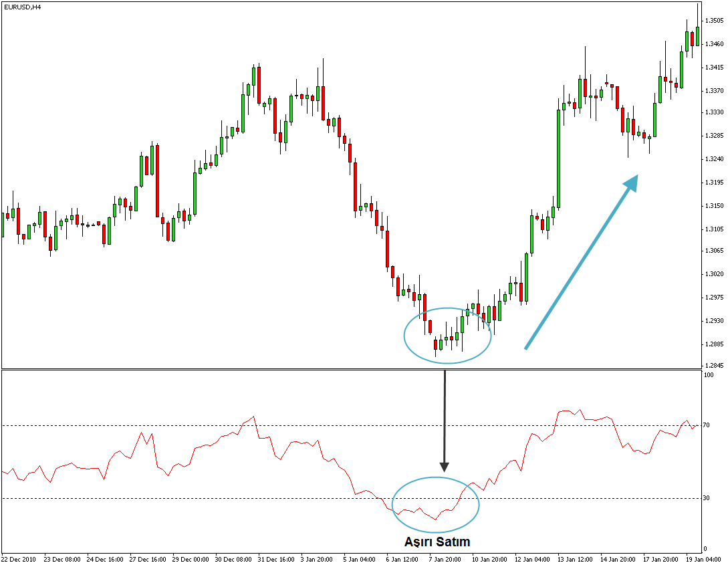This screenshot has height=565, width=728.
Task: Click the 19 Jan 04:00 time label
Action: pos(703,560)
